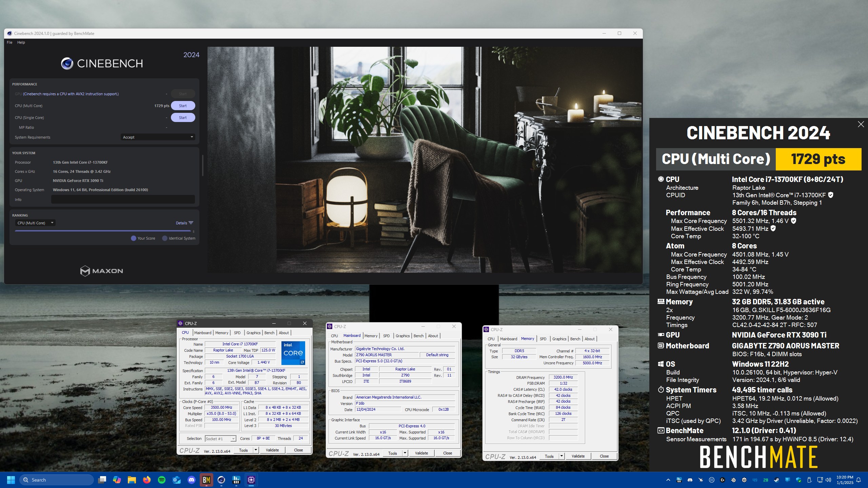Click Safely Remove Hardware tray icon

point(809,480)
